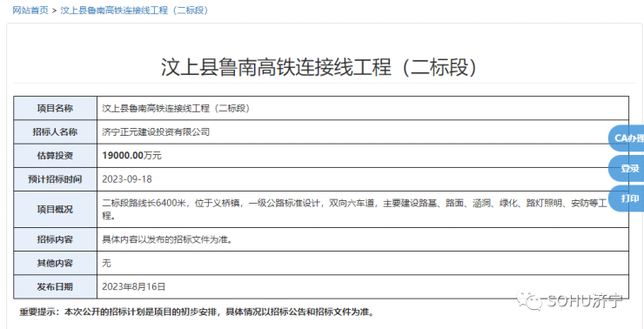Click the 打印 floating button
The width and height of the screenshot is (644, 329).
(627, 198)
